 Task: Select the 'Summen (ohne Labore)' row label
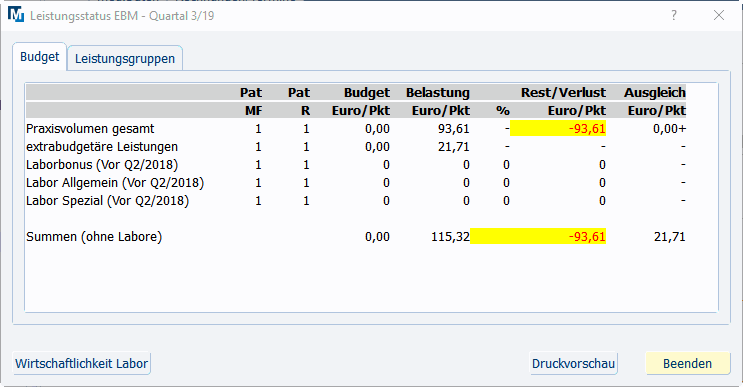94,237
